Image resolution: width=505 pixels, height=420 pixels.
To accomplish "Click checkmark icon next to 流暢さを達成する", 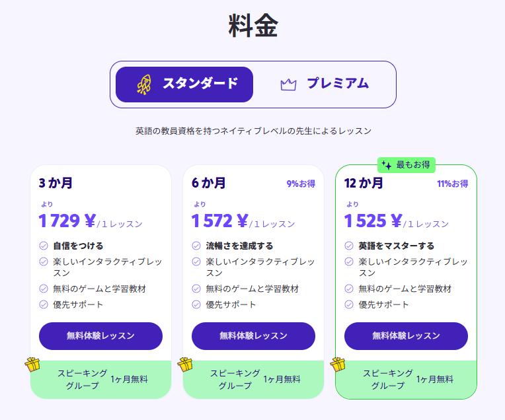I will point(196,246).
